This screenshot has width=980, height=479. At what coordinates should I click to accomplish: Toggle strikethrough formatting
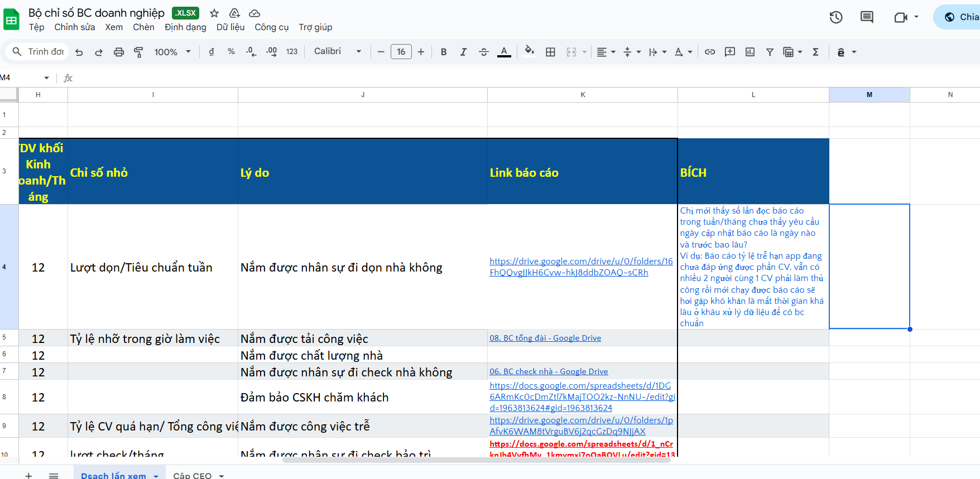point(484,52)
